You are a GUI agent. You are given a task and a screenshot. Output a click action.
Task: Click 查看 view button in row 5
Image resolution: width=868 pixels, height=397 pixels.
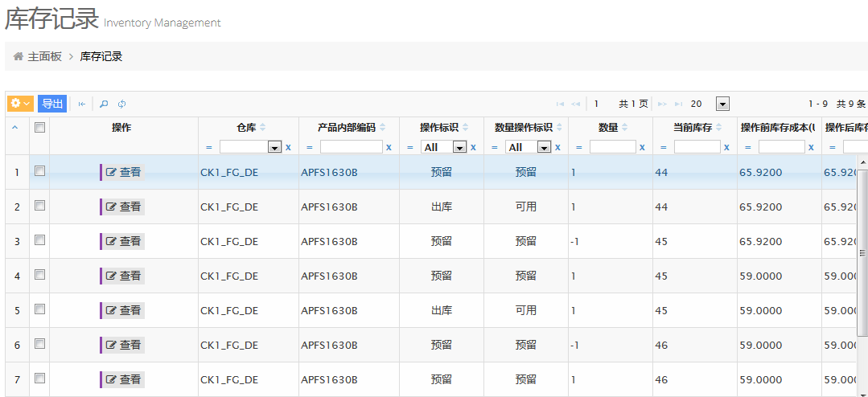[123, 310]
